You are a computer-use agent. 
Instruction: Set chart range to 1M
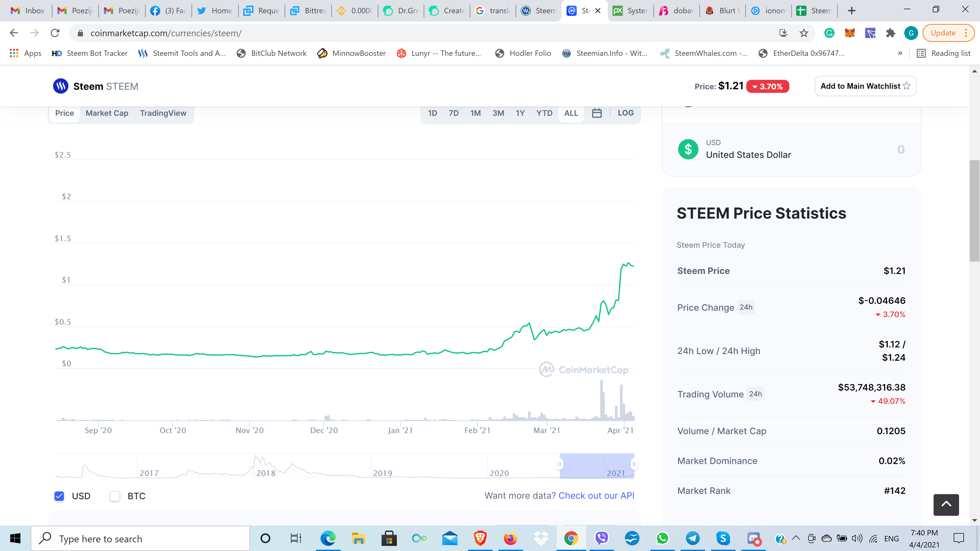[475, 113]
